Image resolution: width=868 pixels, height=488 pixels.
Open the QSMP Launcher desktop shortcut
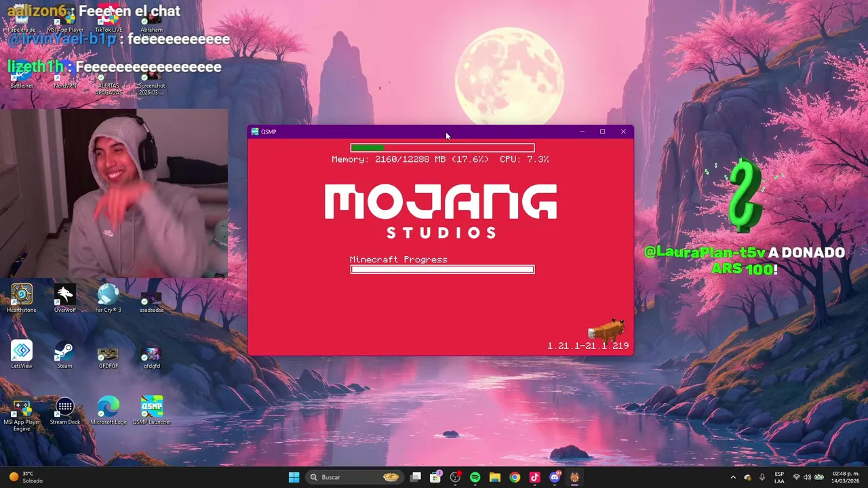tap(151, 411)
